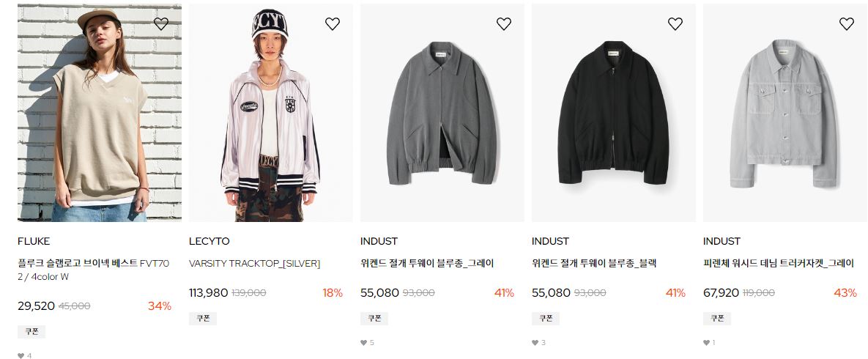Favorite the FLUKE vest with heart icon
868x359 pixels.
click(x=161, y=24)
